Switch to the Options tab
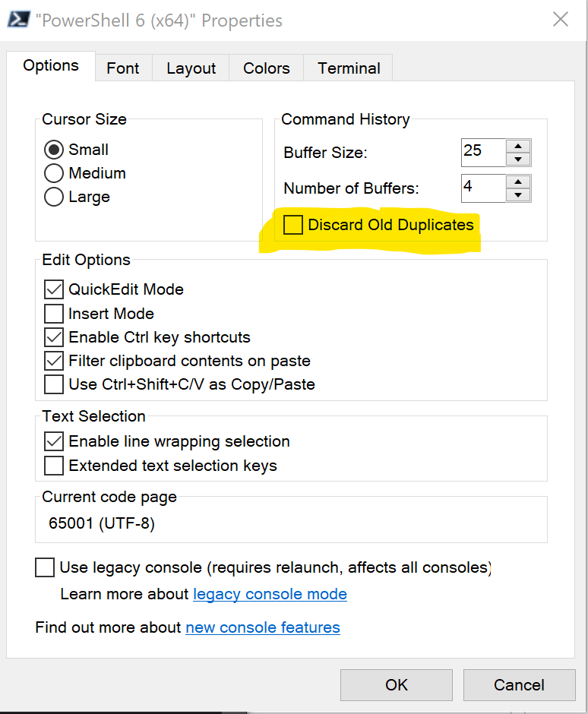Screen dimensions: 588x714 pyautogui.click(x=51, y=66)
